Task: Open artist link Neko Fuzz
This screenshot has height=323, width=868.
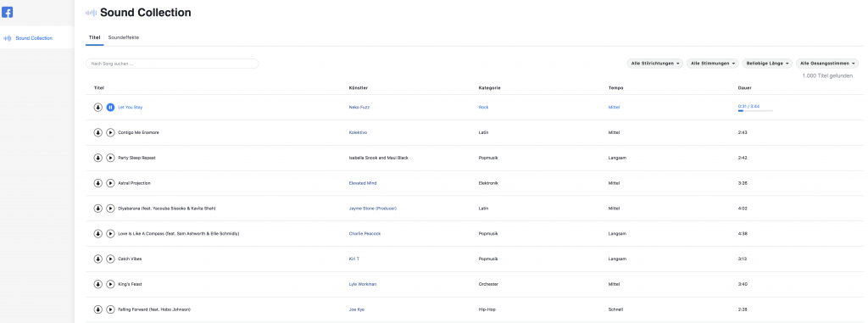Action: coord(359,107)
